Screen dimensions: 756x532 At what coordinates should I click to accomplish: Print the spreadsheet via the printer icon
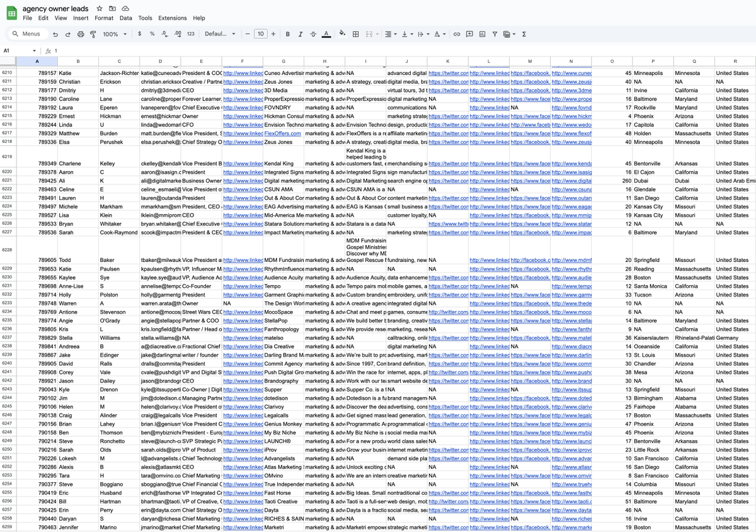[x=81, y=34]
